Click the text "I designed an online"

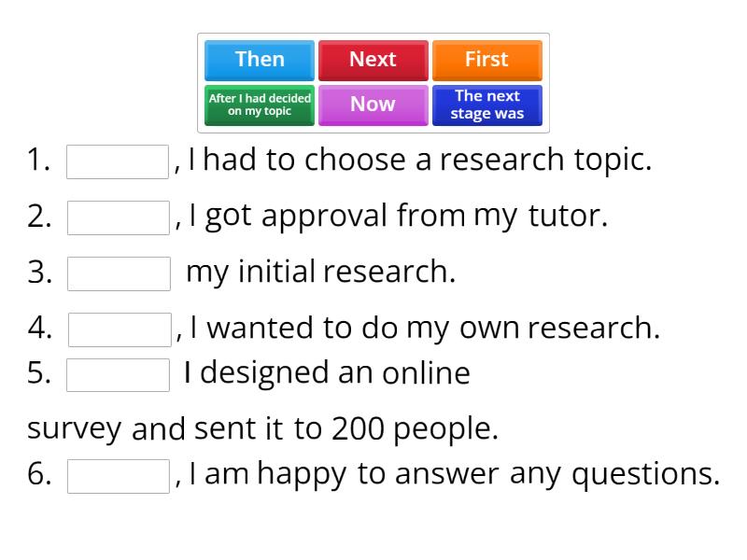327,373
